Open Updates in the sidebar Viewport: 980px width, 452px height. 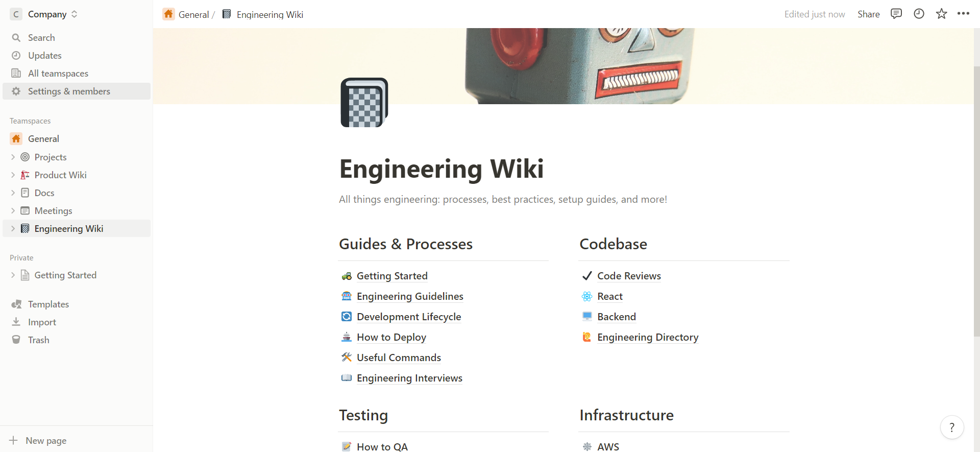coord(77,55)
